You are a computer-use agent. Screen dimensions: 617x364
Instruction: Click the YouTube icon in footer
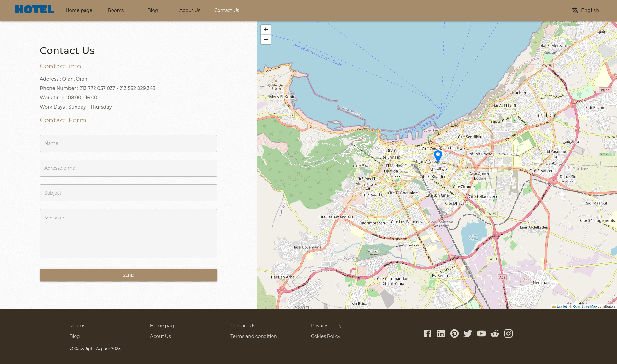pos(481,333)
